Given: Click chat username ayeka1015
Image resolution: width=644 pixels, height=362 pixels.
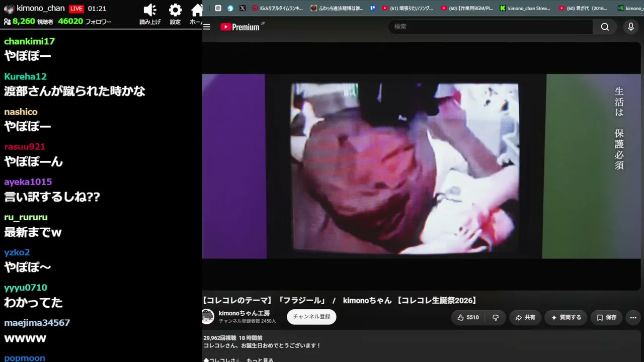Looking at the screenshot, I should (28, 182).
